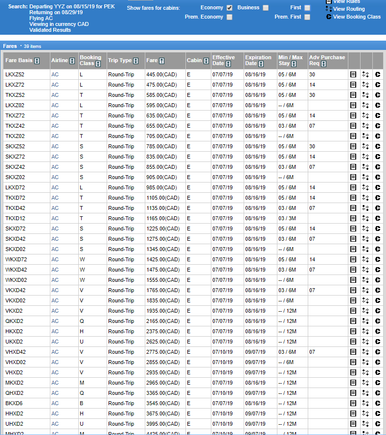The image size is (386, 435).
Task: Uncheck the Economy cabin checkbox
Action: 229,8
